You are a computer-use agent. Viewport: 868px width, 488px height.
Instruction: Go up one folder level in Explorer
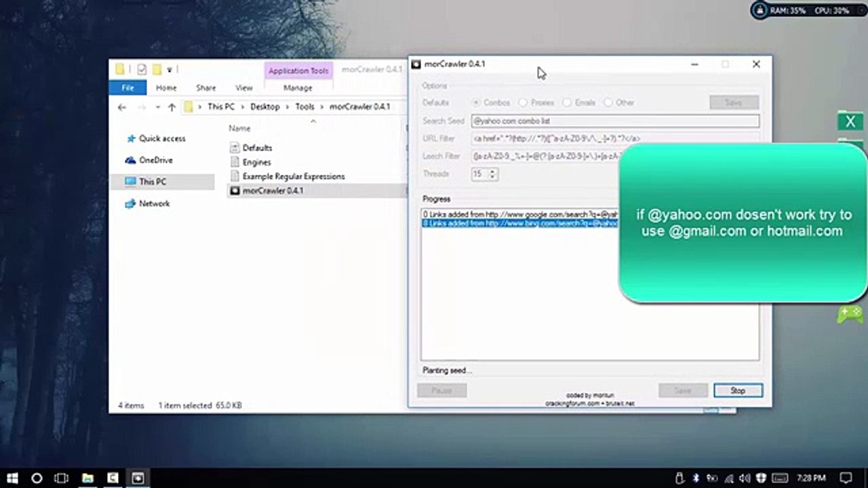(x=172, y=107)
